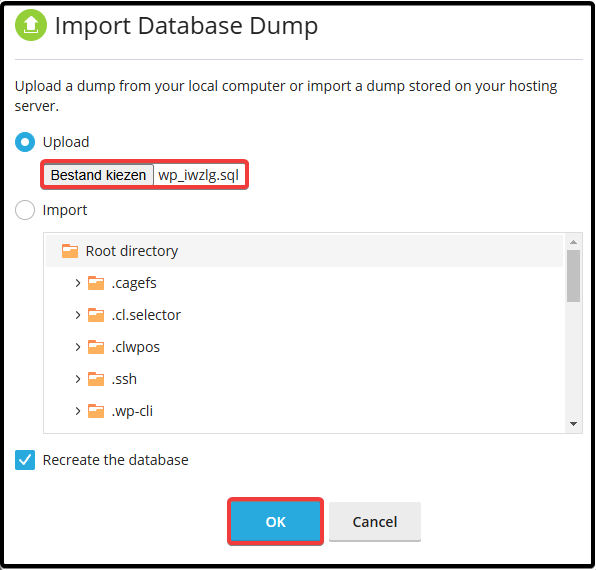Image resolution: width=596 pixels, height=570 pixels.
Task: Expand the .ssh folder chevron
Action: tap(78, 379)
